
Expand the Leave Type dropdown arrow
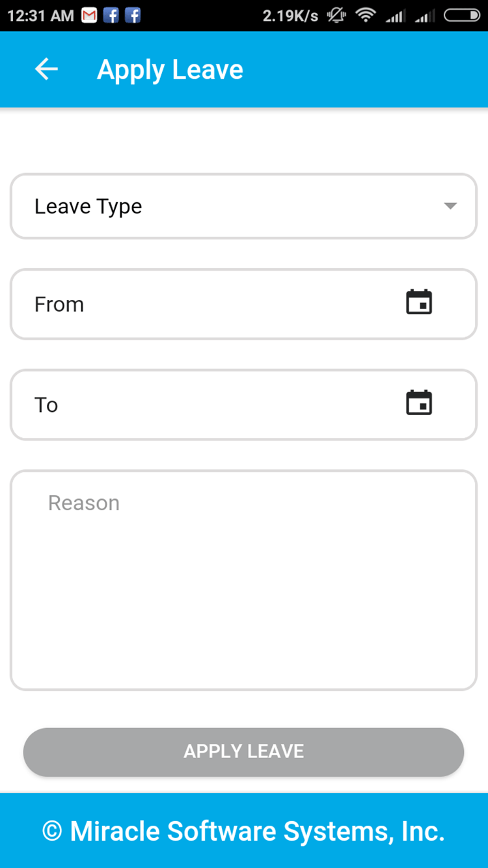(x=450, y=206)
